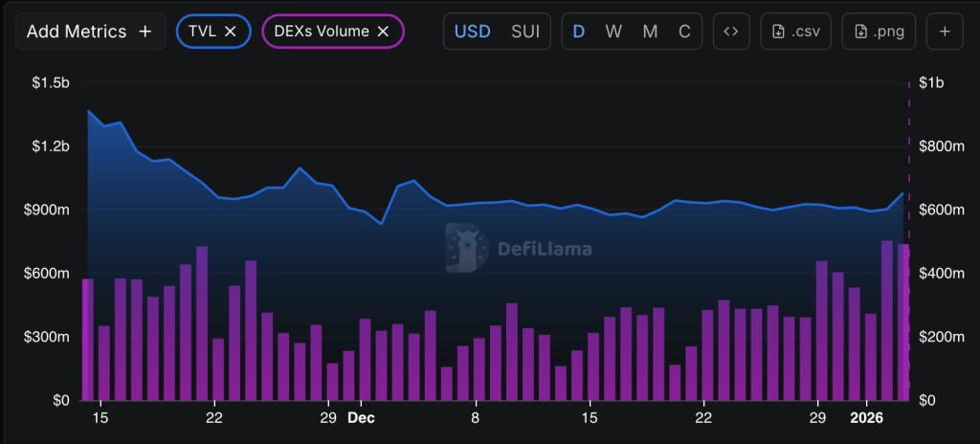Screen dimensions: 980x444
Task: Click the plus button beside .png
Action: 945,32
